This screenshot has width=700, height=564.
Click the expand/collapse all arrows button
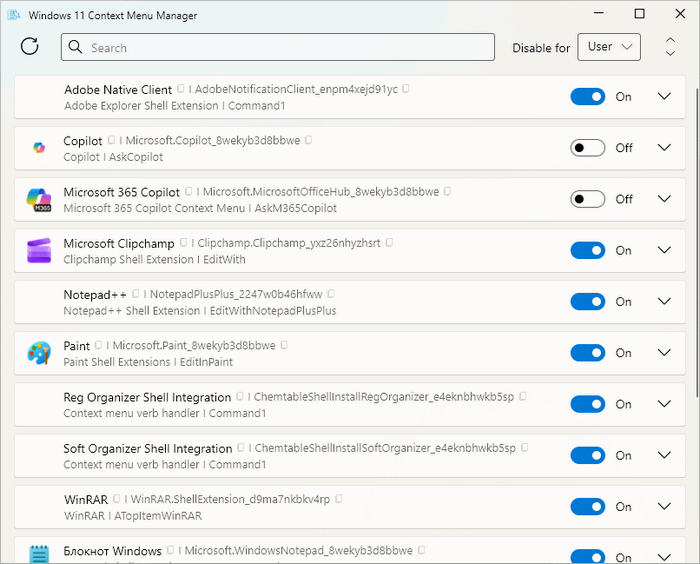pos(670,47)
